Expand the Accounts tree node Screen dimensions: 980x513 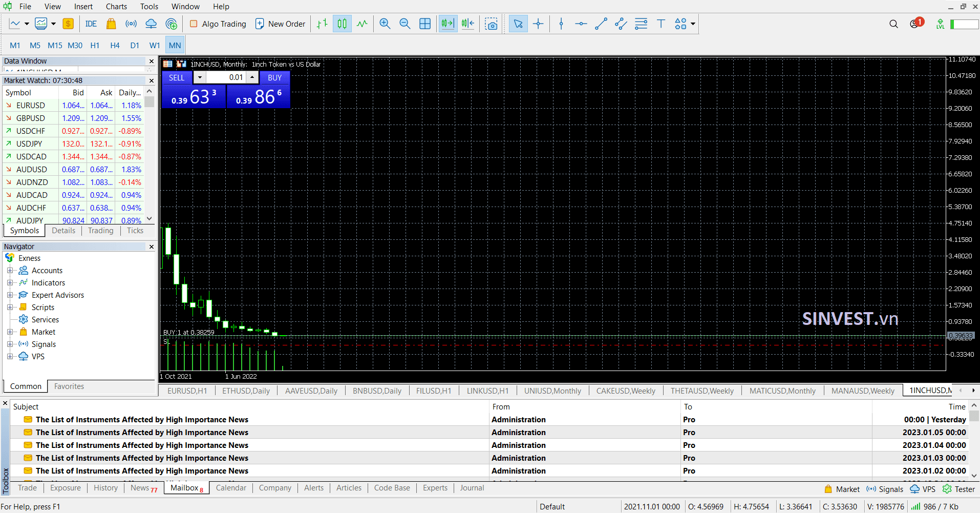coord(10,270)
